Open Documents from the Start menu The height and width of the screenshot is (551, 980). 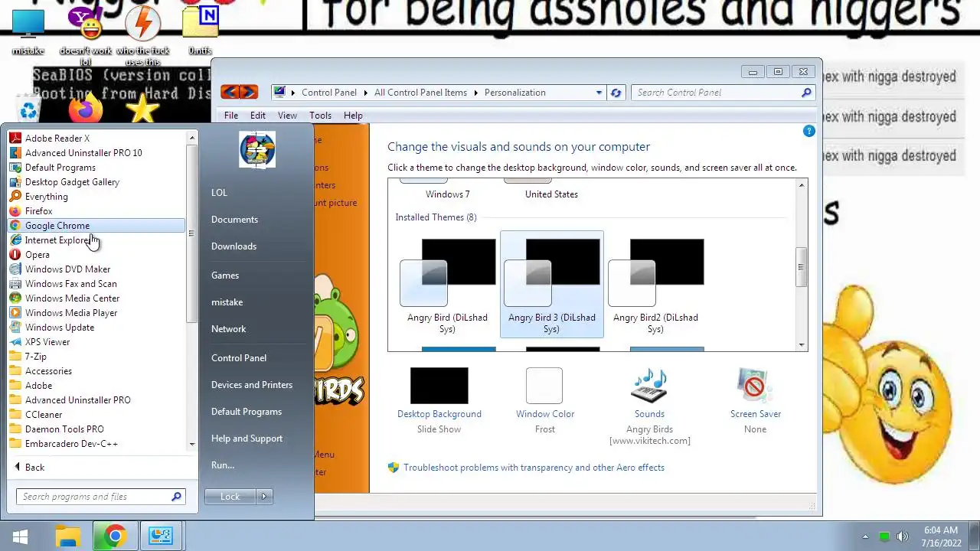234,220
